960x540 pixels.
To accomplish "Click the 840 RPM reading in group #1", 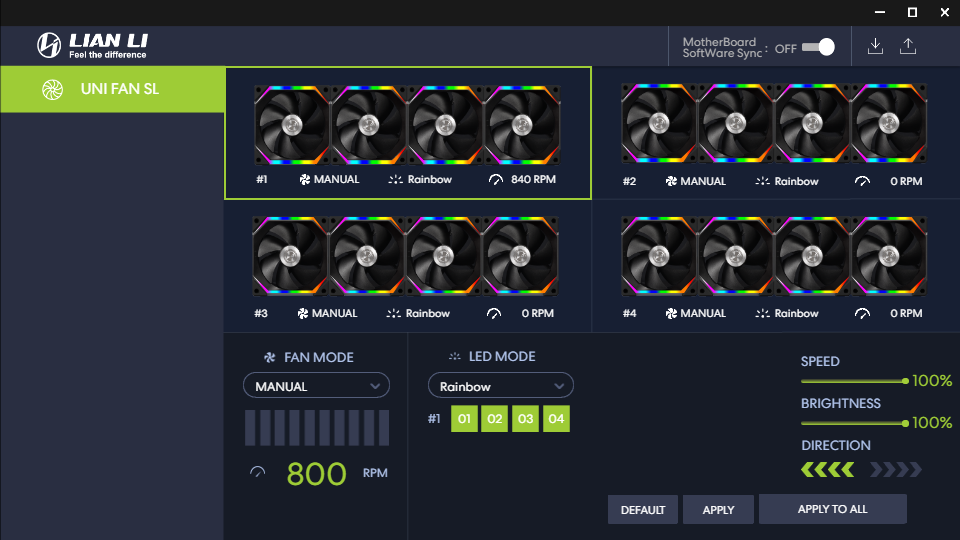I will coord(533,179).
